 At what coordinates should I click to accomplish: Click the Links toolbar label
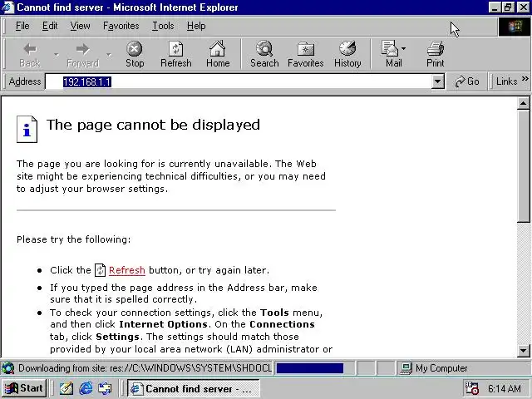point(506,81)
